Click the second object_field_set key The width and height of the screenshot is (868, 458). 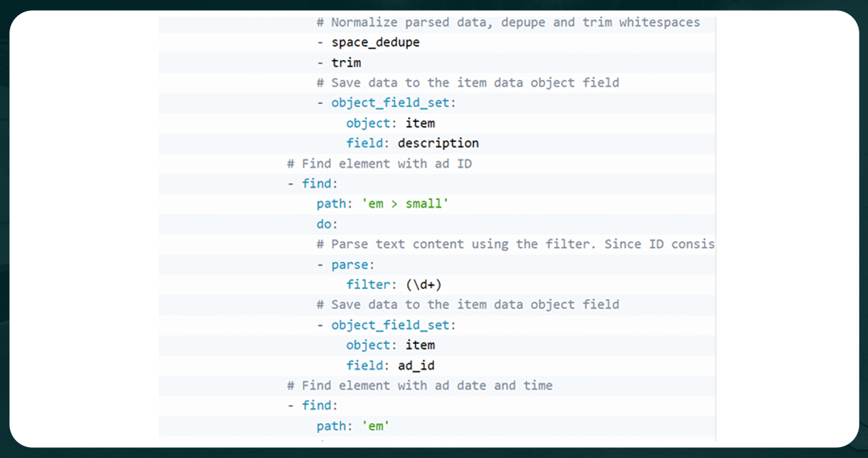(x=391, y=325)
